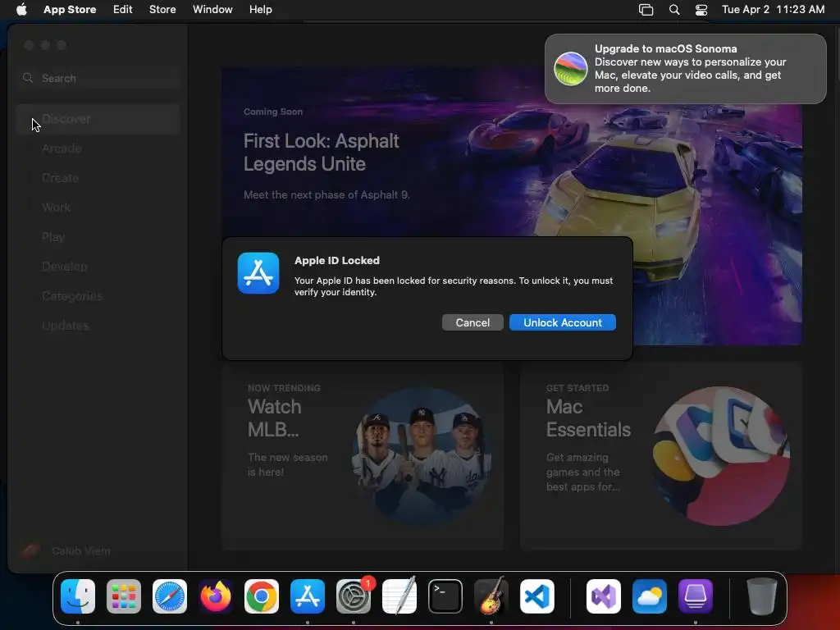This screenshot has width=840, height=630.
Task: Select Develop in the sidebar
Action: click(98, 267)
